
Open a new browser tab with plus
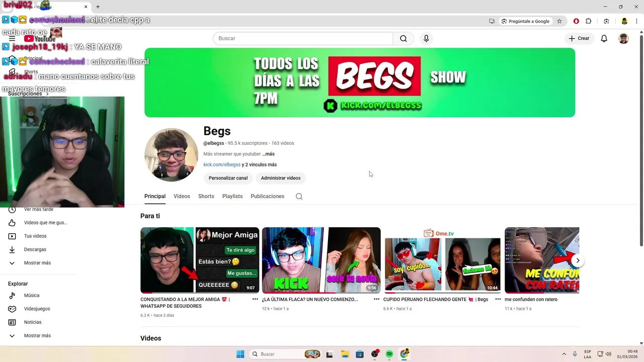(98, 7)
